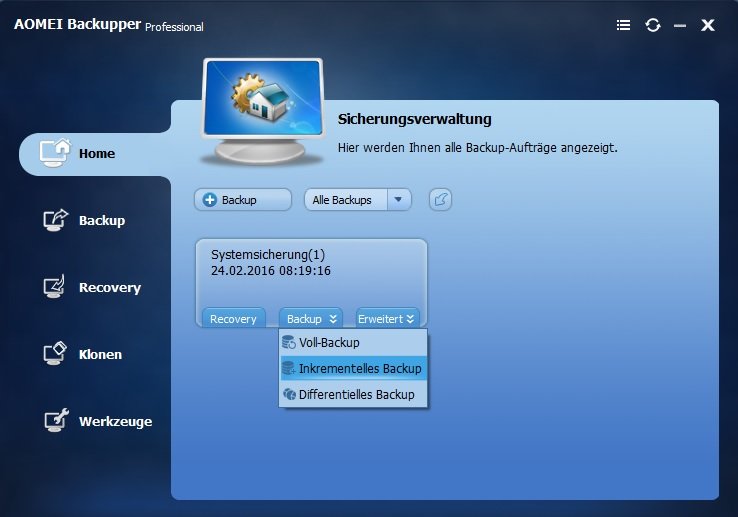Click the AOMEI Backupper Professional title

click(x=109, y=24)
